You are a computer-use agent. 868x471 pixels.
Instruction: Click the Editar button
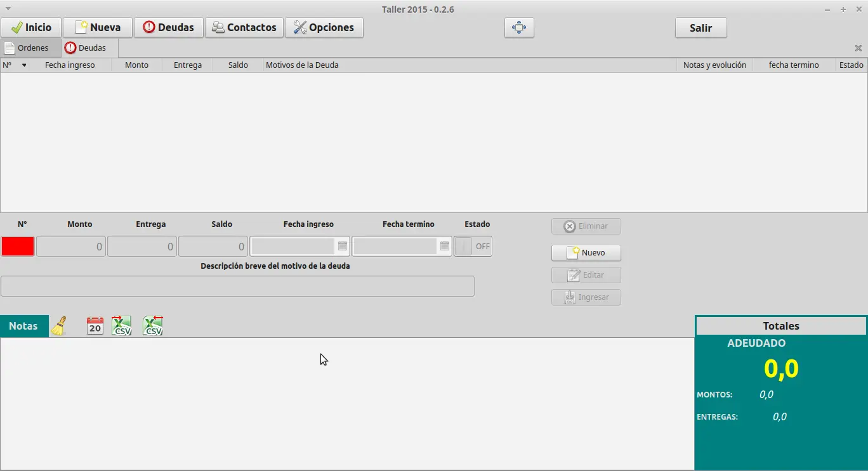(586, 275)
